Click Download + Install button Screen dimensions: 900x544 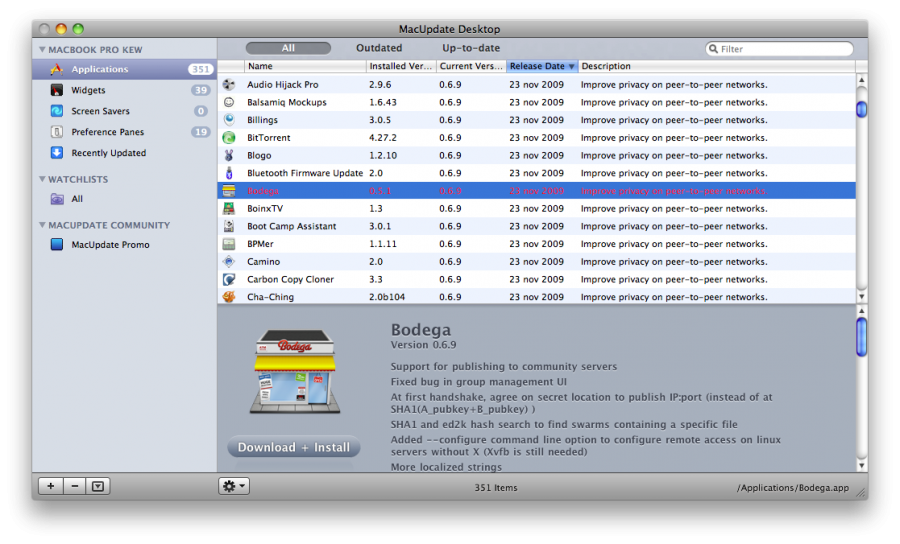293,447
